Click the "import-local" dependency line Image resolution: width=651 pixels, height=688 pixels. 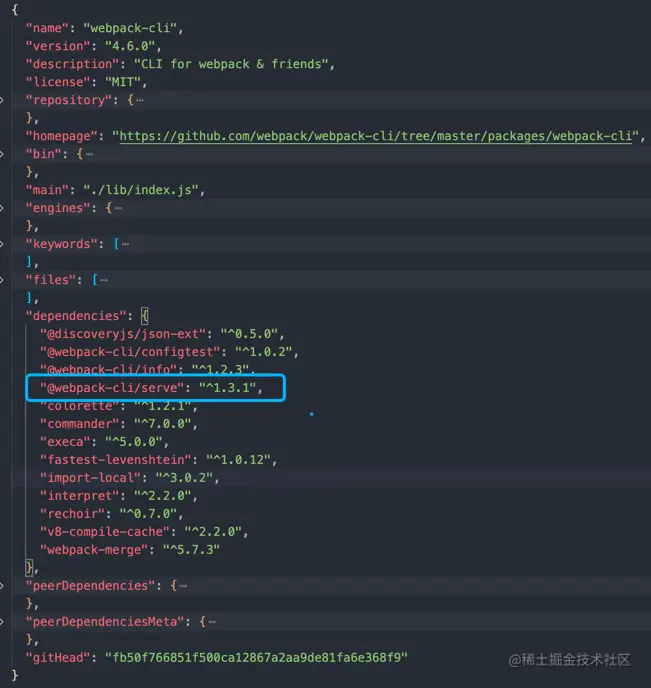[129, 478]
